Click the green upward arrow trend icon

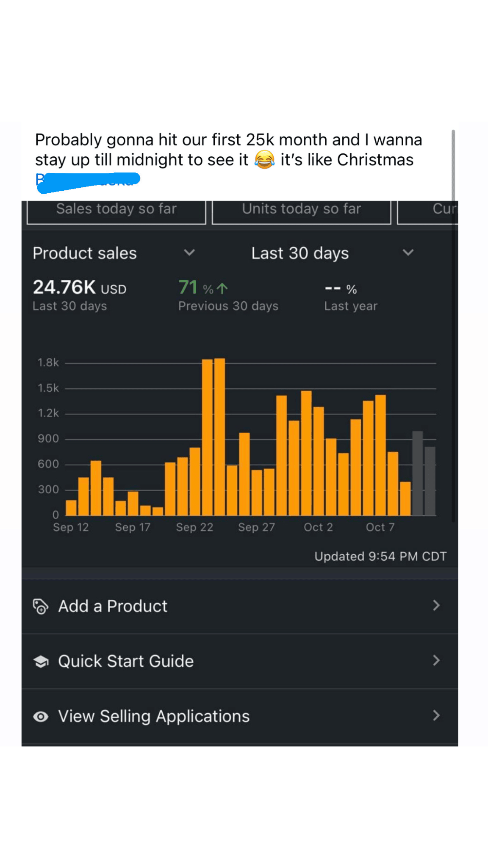click(222, 289)
